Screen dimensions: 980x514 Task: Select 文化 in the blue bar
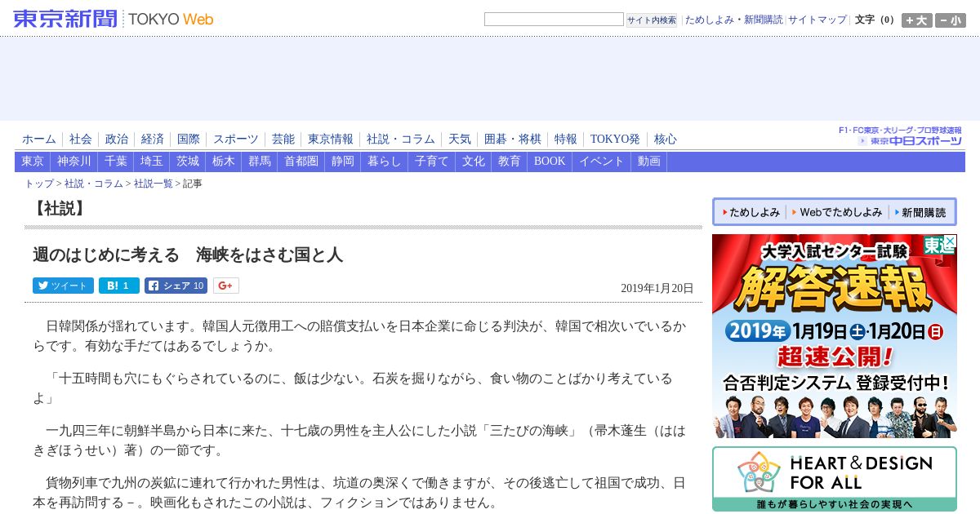coord(474,162)
